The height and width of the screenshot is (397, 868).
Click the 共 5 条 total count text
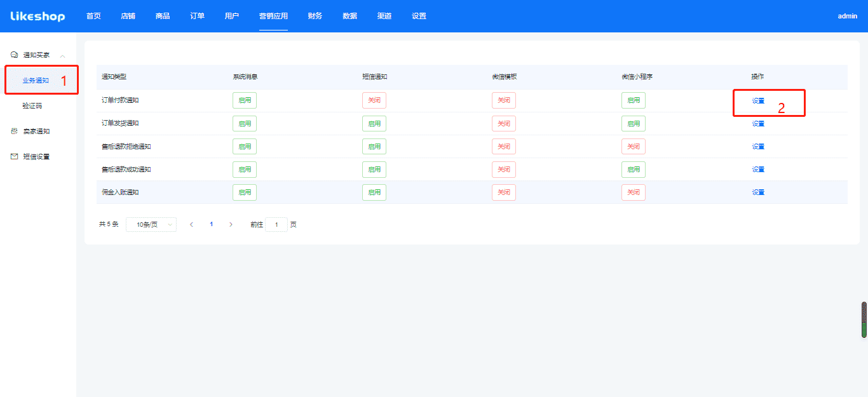109,224
